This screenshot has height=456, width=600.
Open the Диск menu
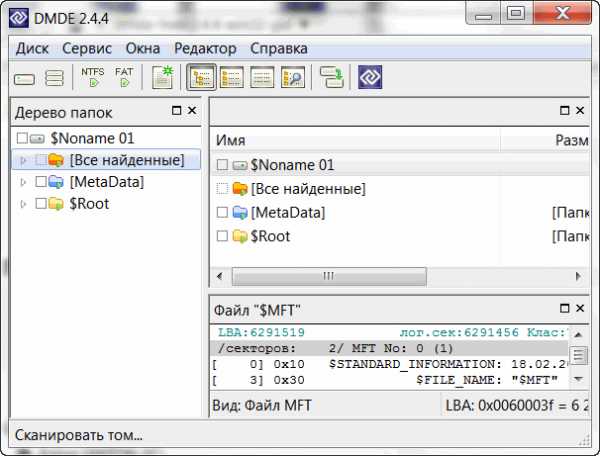(x=33, y=49)
